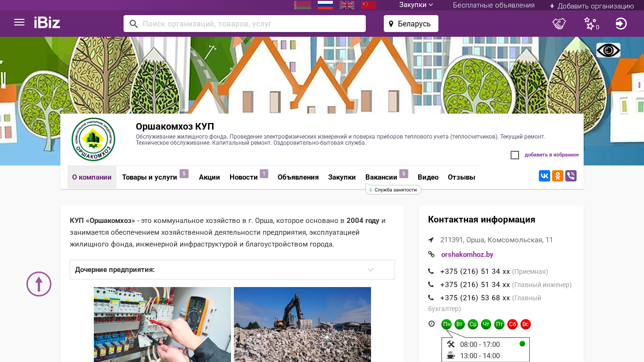Click the address 211391, Орша, Комсомольская, 11

[496, 240]
